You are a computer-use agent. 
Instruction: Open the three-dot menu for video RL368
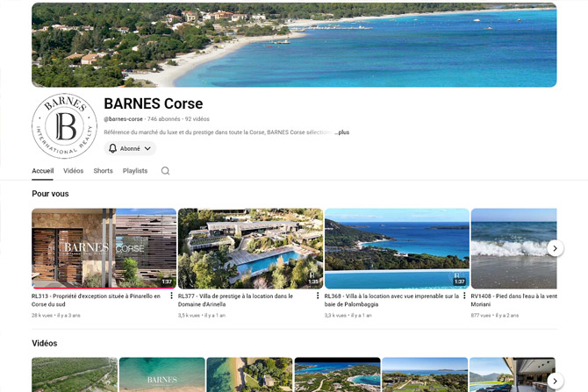(464, 296)
